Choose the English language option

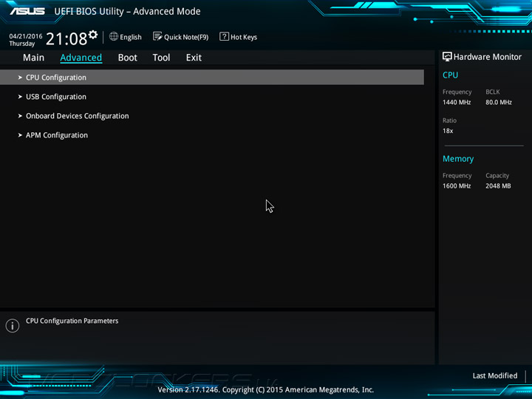point(131,38)
